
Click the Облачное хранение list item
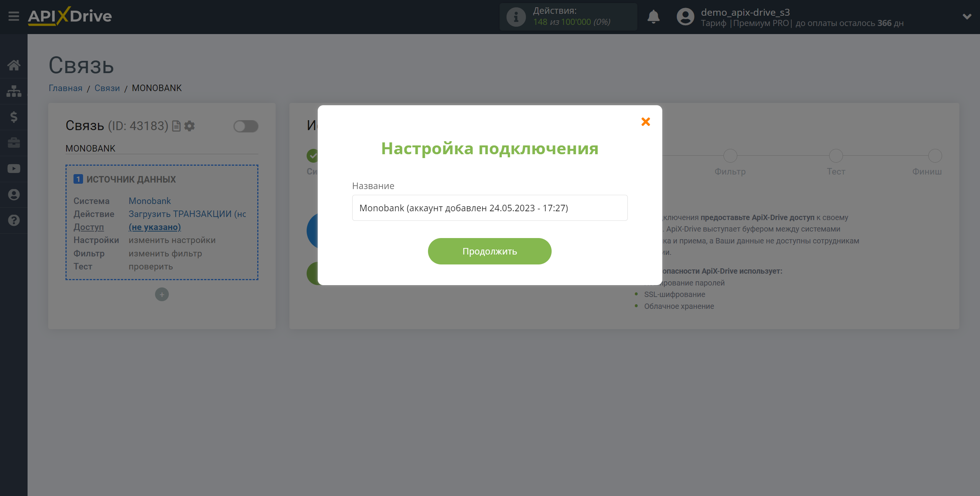(x=679, y=306)
